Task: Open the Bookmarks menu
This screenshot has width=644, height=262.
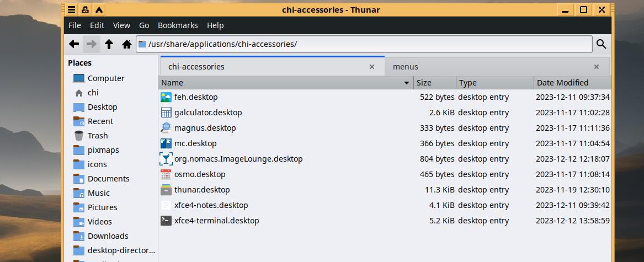Action: point(178,25)
